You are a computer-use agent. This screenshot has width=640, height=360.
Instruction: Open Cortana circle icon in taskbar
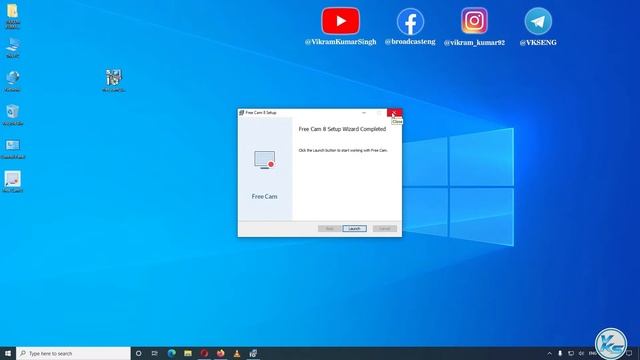(x=138, y=353)
